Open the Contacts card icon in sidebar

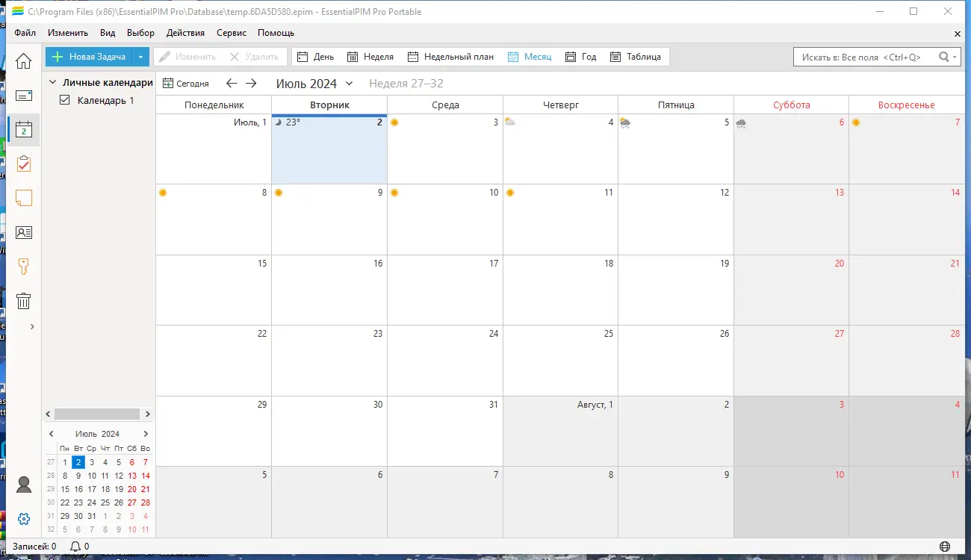point(24,232)
